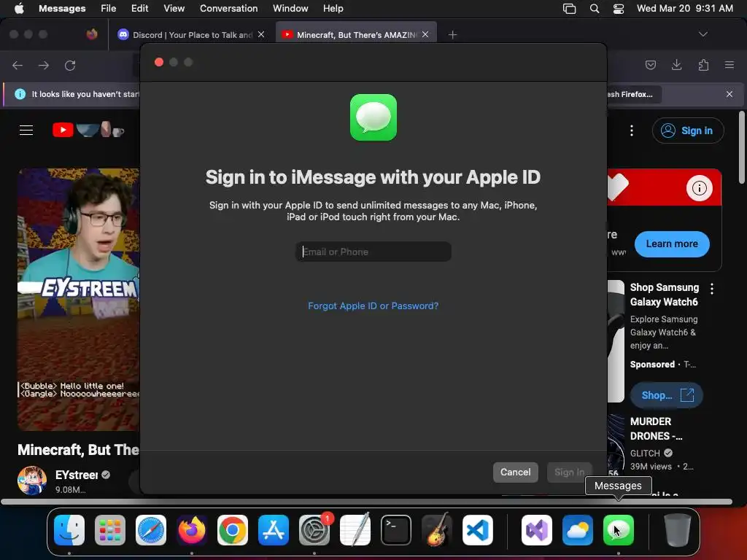Launch Terminal from the Dock

[x=396, y=530]
